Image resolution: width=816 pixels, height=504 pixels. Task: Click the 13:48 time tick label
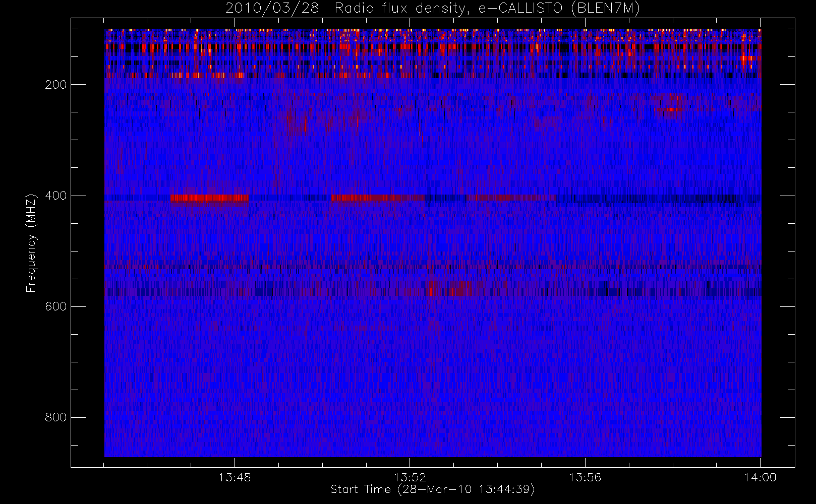(235, 477)
